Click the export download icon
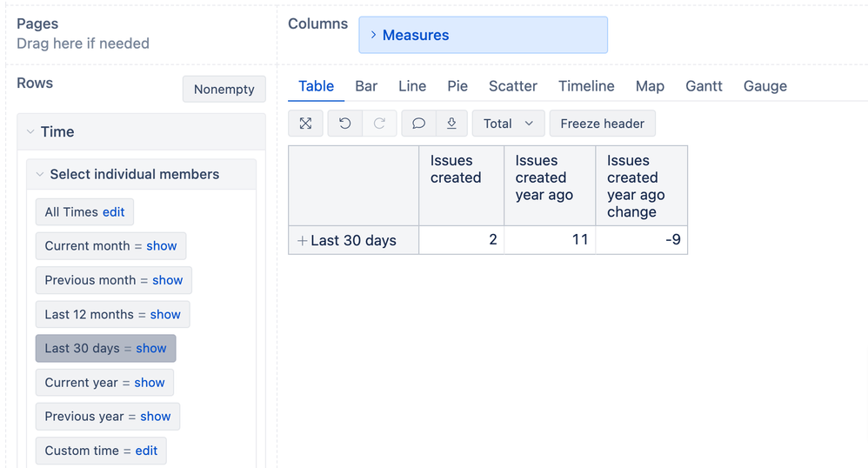The image size is (868, 468). coord(451,124)
